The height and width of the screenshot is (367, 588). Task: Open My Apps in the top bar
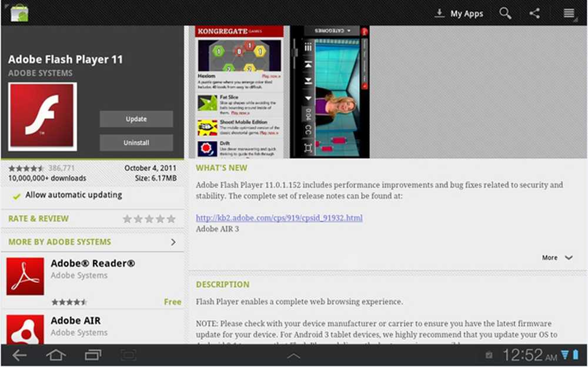coord(459,14)
